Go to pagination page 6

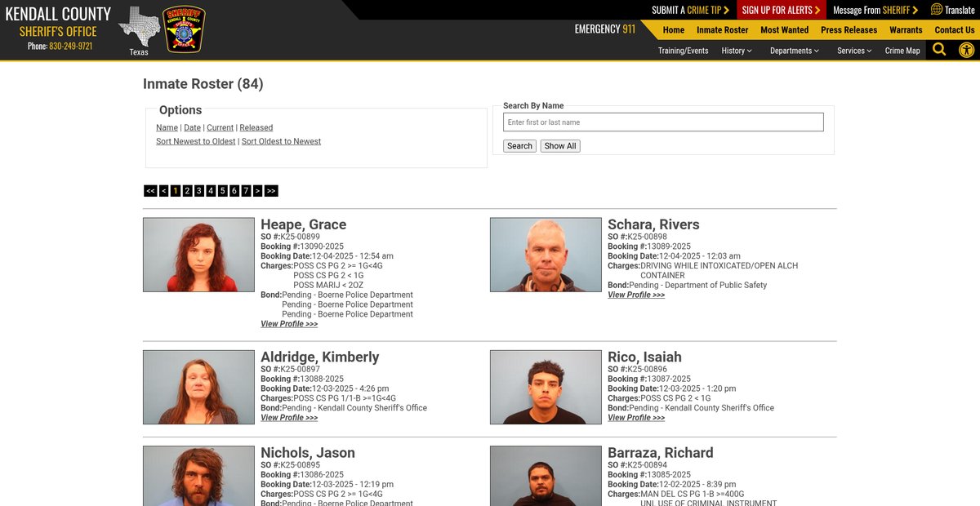pyautogui.click(x=234, y=191)
